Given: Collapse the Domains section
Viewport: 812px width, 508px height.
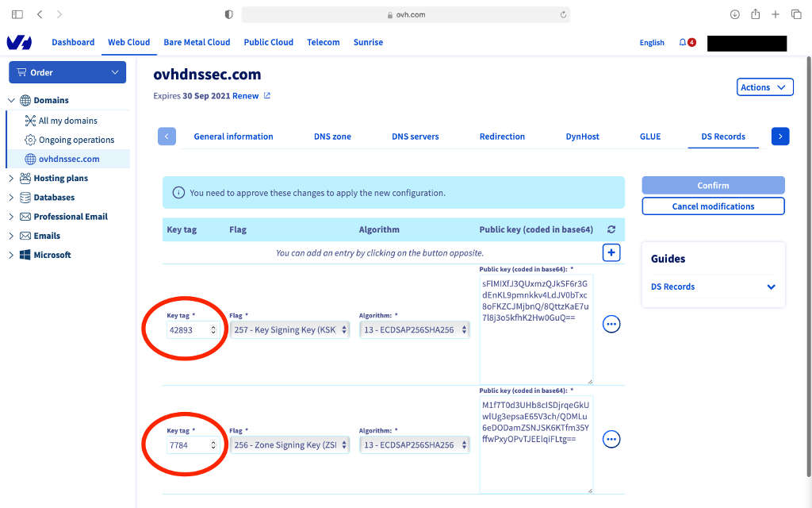Looking at the screenshot, I should (x=11, y=100).
